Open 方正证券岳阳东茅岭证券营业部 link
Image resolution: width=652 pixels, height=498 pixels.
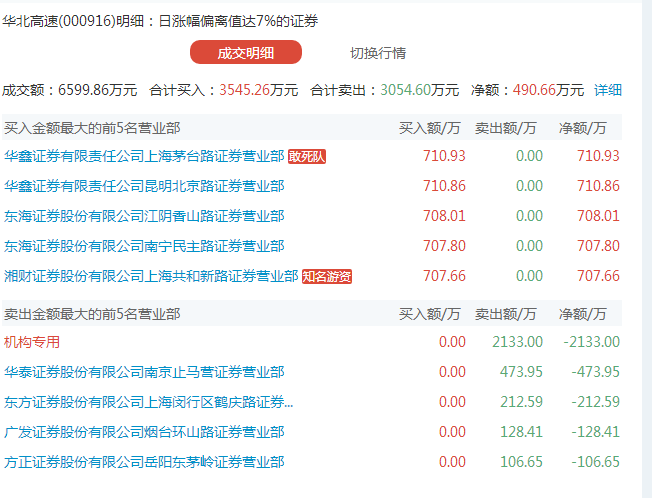click(144, 461)
